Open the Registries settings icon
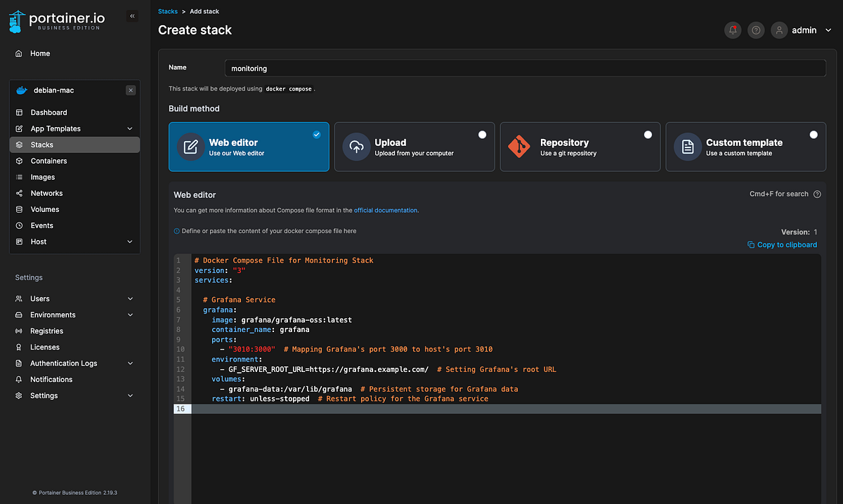Screen dimensions: 843x504 (18, 331)
